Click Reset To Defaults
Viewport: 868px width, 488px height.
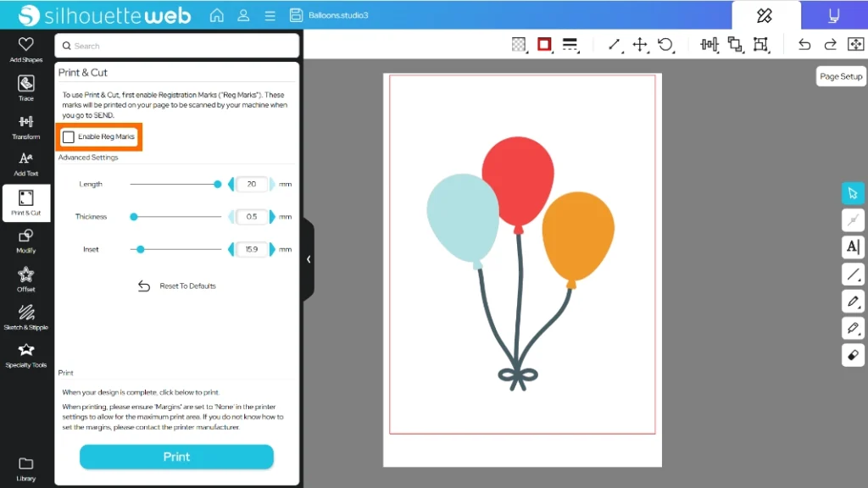pos(178,286)
